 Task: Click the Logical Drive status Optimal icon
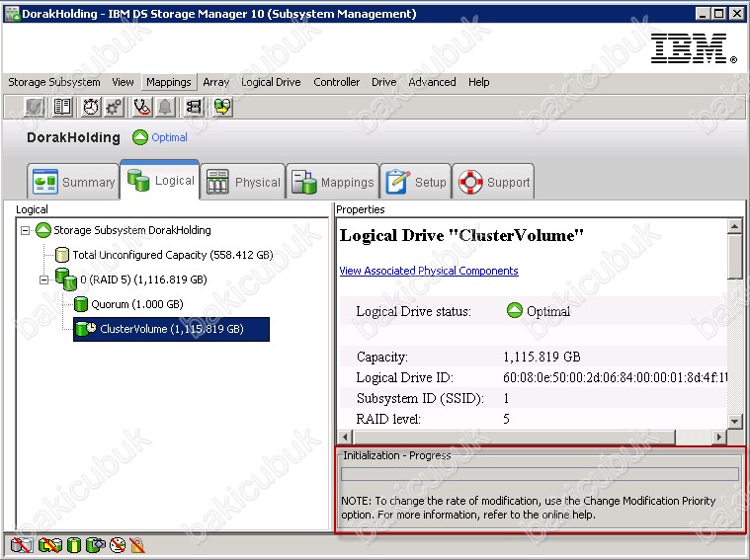pyautogui.click(x=515, y=310)
